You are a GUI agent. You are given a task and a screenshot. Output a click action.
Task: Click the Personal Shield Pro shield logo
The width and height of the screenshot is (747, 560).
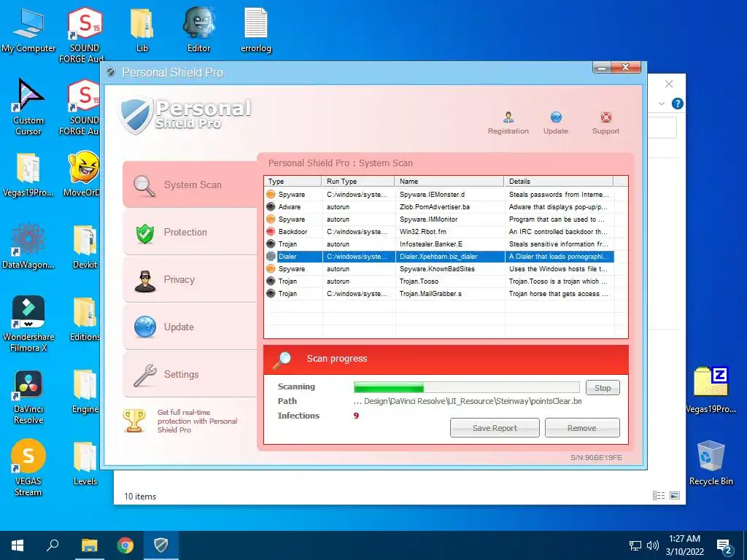136,116
